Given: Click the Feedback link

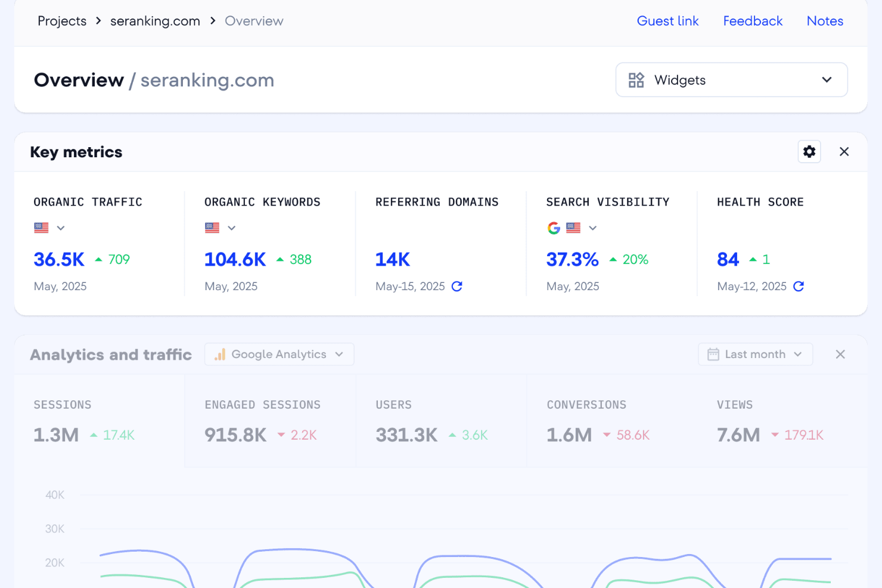Looking at the screenshot, I should click(x=752, y=21).
